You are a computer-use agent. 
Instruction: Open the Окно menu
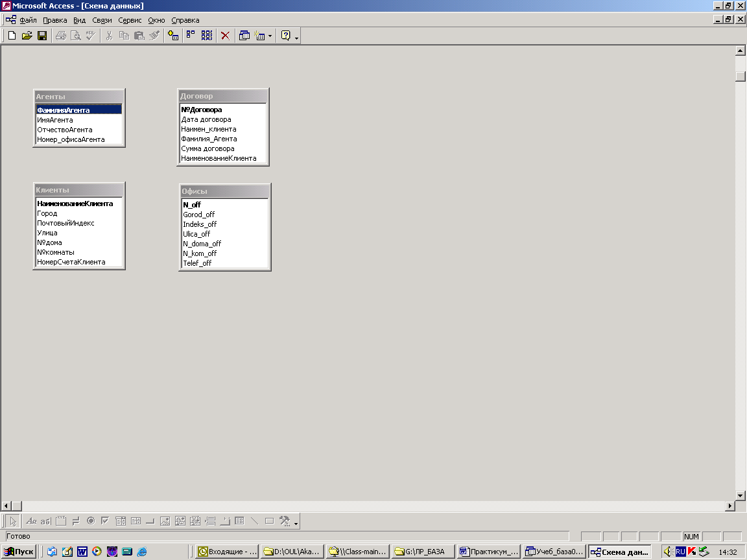click(x=156, y=20)
